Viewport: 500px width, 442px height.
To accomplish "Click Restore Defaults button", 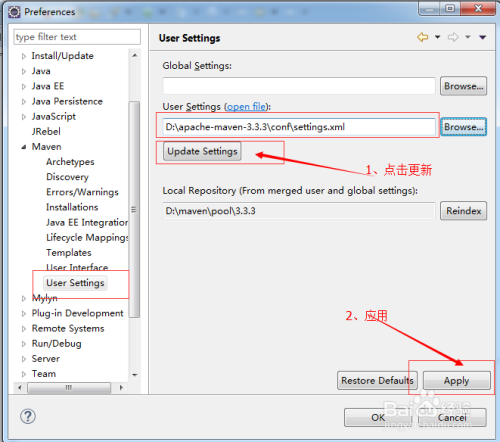I will coord(377,381).
